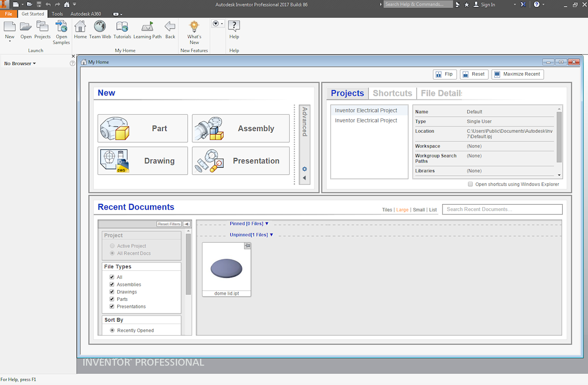Select Recently Opened sort radio button
This screenshot has width=588, height=385.
[112, 330]
